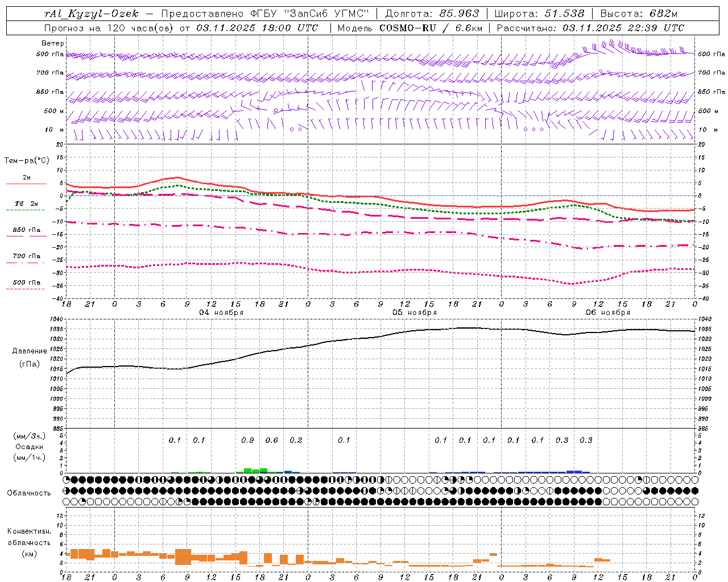
Task: Click the "(гПа)" pressure unit label
Action: 30,364
